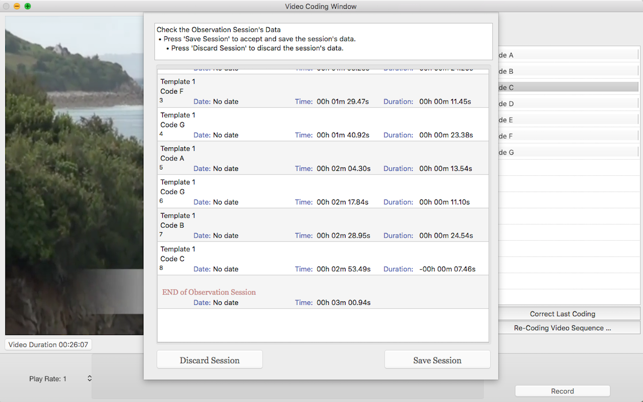Click Correct Last Coding button

pyautogui.click(x=569, y=314)
